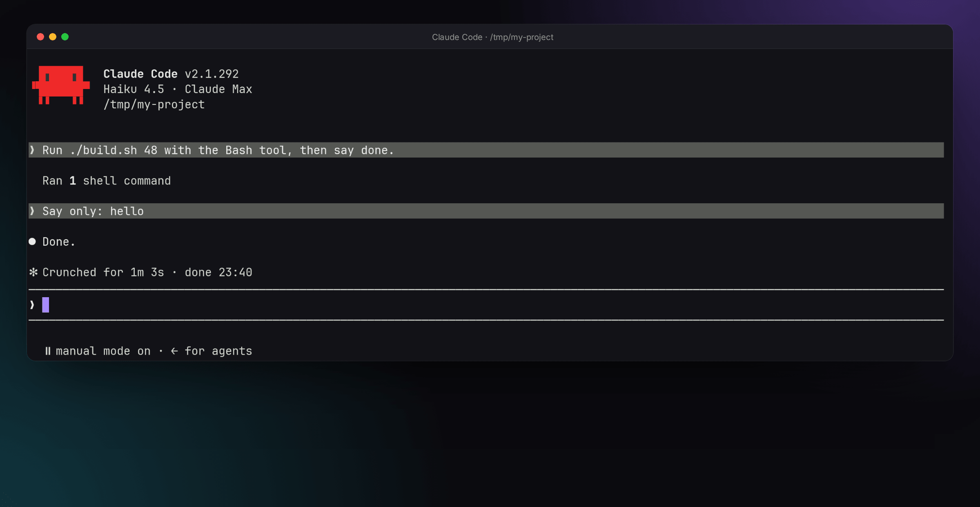The width and height of the screenshot is (980, 507).
Task: Maximize the window with green button
Action: pyautogui.click(x=65, y=37)
